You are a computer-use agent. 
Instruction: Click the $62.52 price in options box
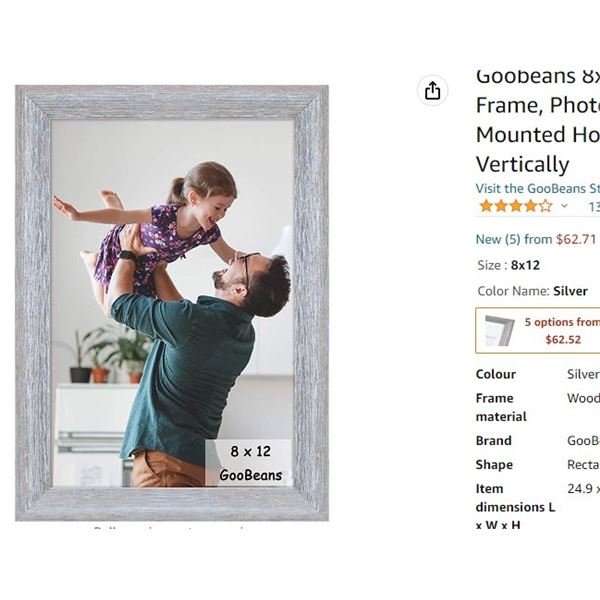click(563, 339)
